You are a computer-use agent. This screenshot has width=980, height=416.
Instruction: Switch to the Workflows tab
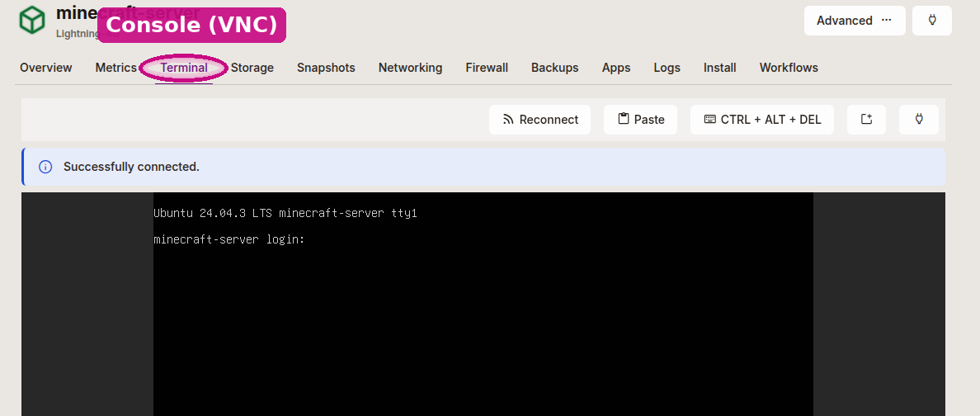(x=789, y=68)
